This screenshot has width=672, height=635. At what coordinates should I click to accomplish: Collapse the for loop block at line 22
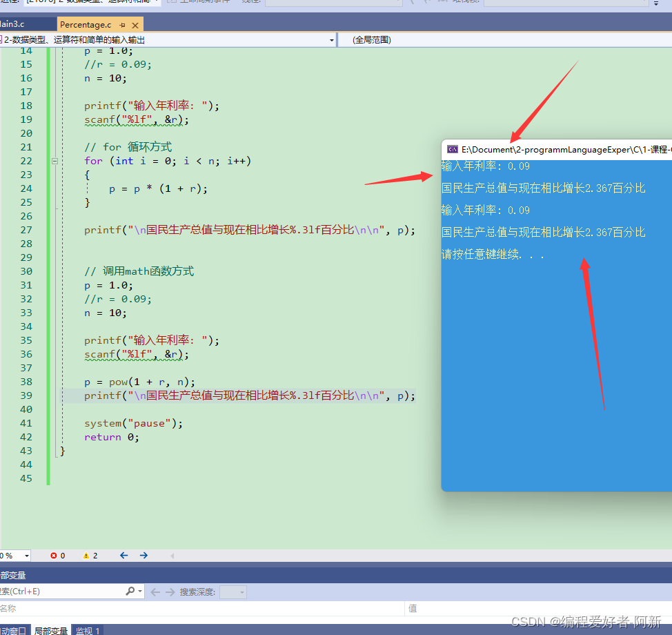[x=55, y=162]
